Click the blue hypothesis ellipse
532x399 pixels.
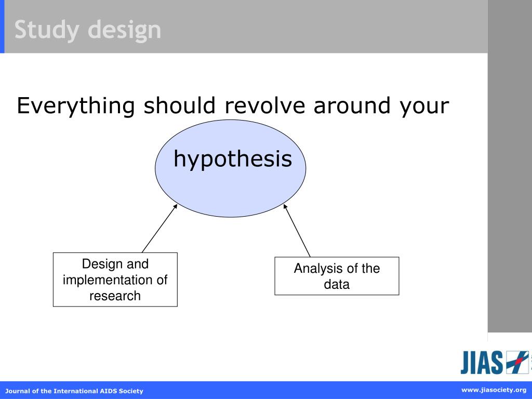pyautogui.click(x=230, y=168)
